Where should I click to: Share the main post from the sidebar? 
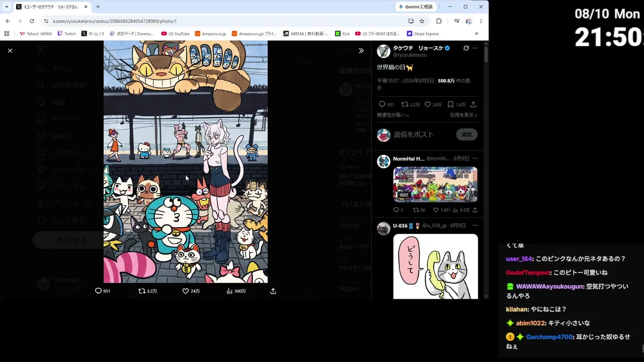[x=473, y=105]
